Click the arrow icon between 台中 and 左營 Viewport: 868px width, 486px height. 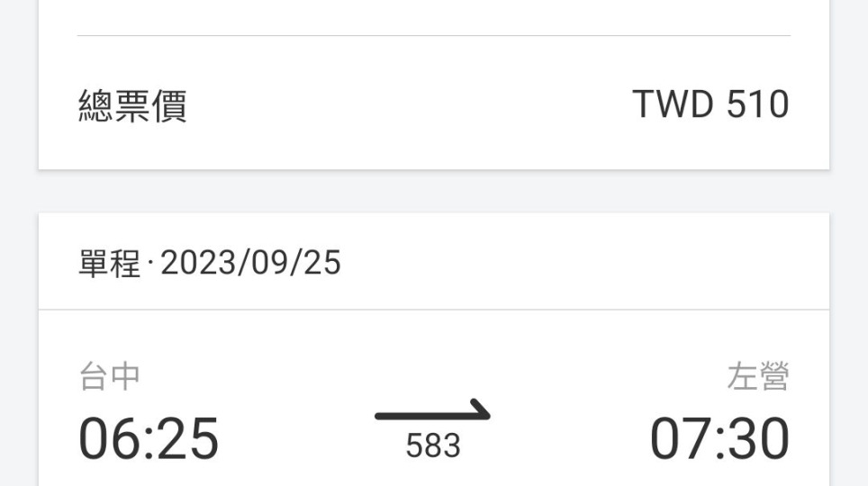tap(432, 410)
